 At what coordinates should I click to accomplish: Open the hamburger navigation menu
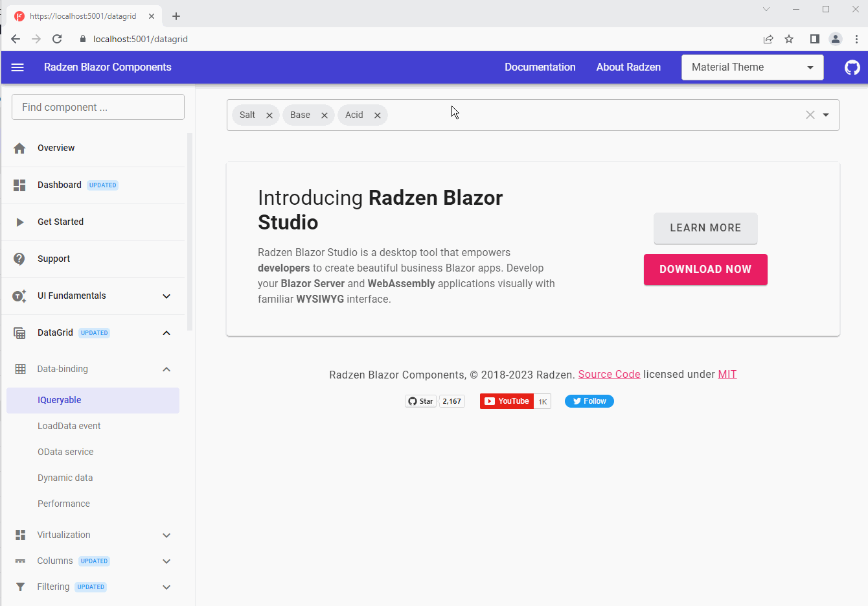(17, 67)
